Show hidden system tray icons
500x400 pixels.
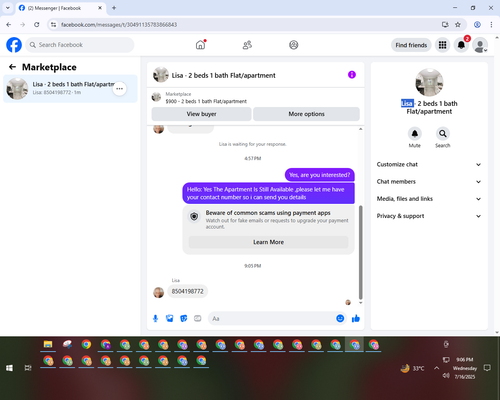[x=436, y=368]
